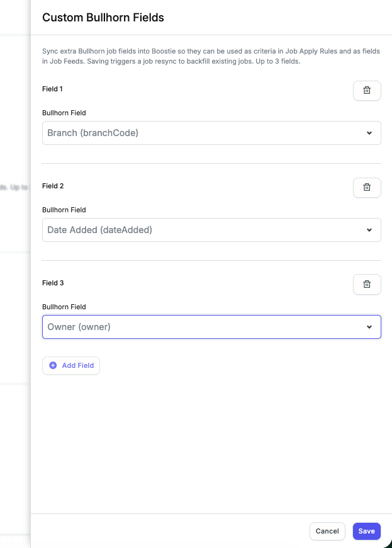Cancel the Custom Bullhorn Fields dialog
392x548 pixels.
pos(327,531)
